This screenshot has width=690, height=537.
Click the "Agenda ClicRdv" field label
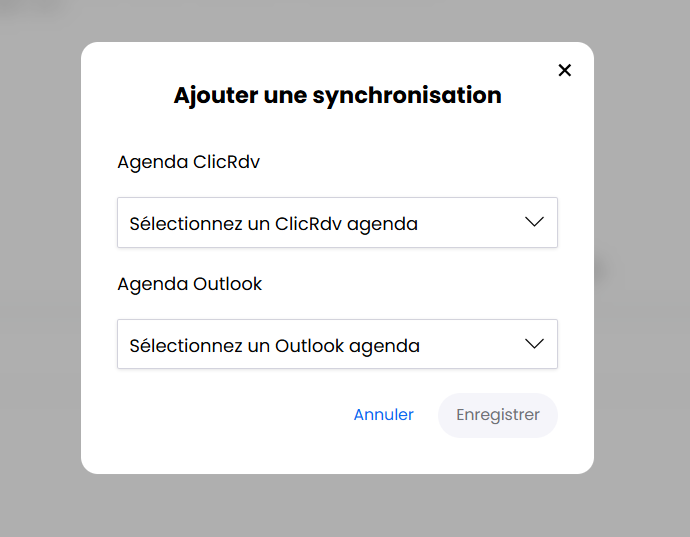pyautogui.click(x=188, y=162)
